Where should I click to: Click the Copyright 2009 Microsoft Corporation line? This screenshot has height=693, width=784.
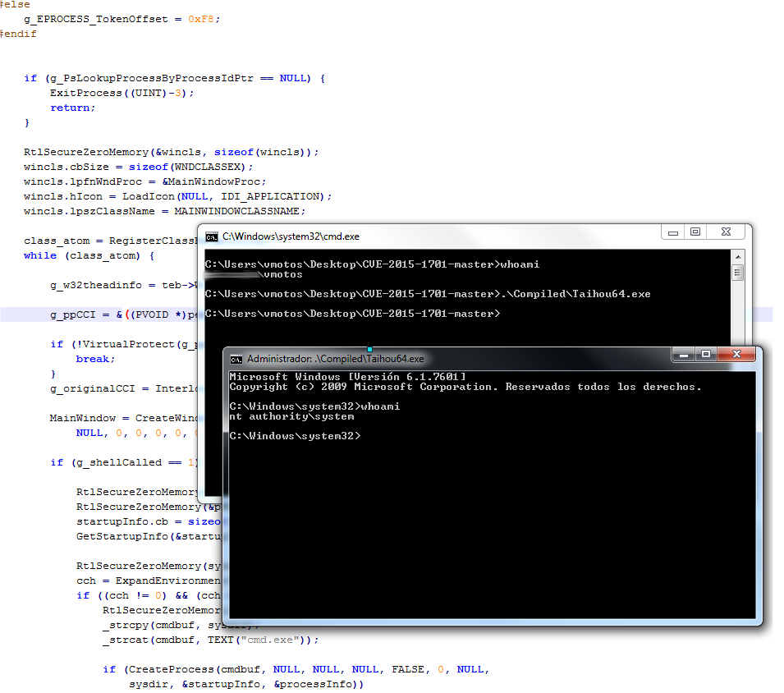click(x=465, y=387)
